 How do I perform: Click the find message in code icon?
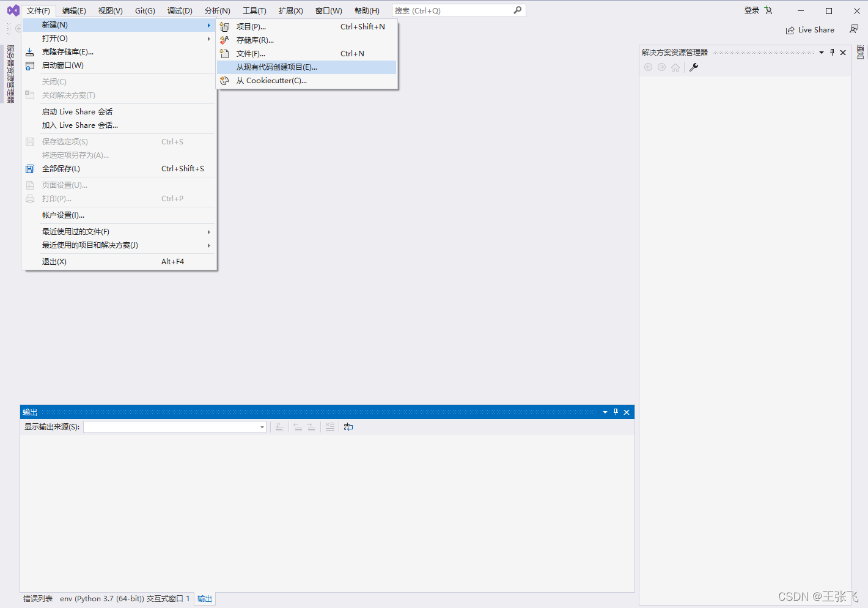(279, 427)
